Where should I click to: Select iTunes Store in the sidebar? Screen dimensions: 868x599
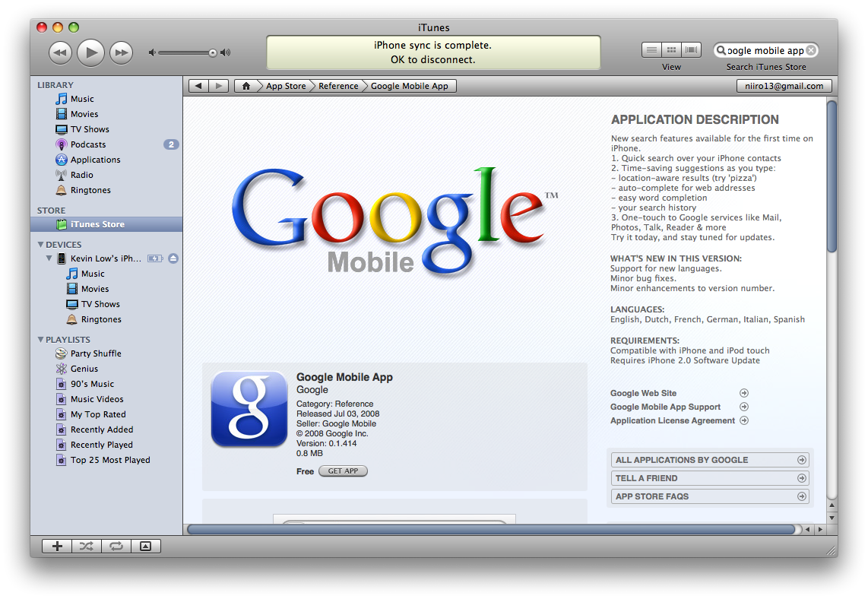point(106,224)
